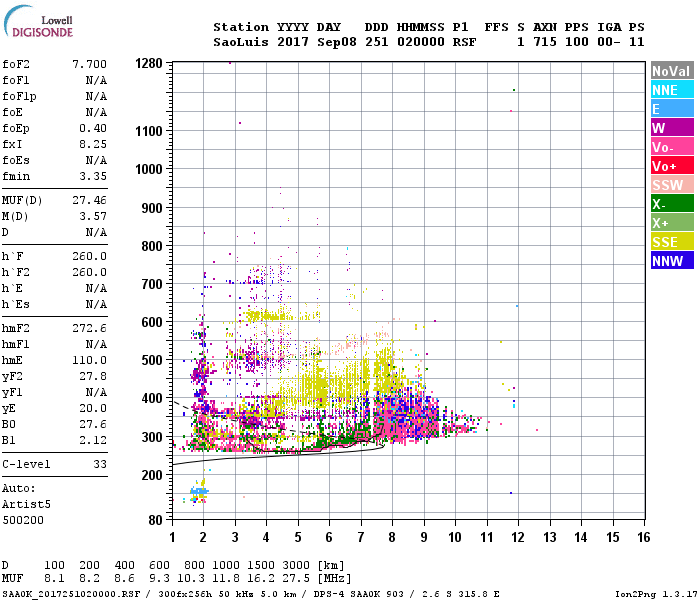Screen dimensions: 700x600
Task: Select the NNW dark blue legend swatch
Action: pyautogui.click(x=672, y=260)
